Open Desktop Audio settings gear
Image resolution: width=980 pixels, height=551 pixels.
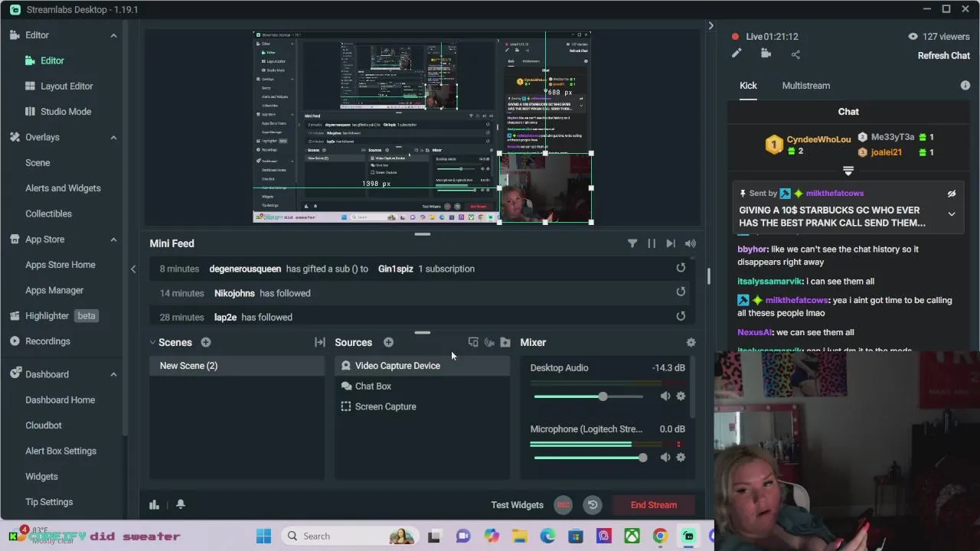click(681, 396)
